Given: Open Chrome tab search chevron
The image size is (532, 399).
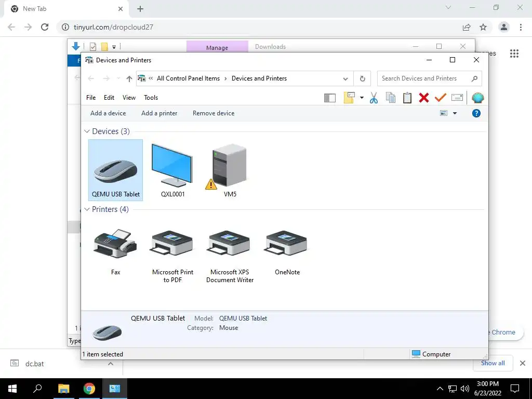Looking at the screenshot, I should point(448,7).
